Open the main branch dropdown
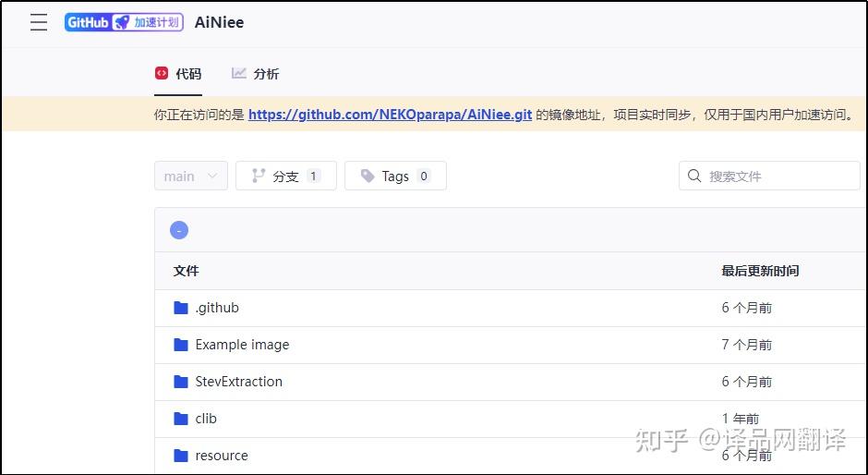 (191, 176)
